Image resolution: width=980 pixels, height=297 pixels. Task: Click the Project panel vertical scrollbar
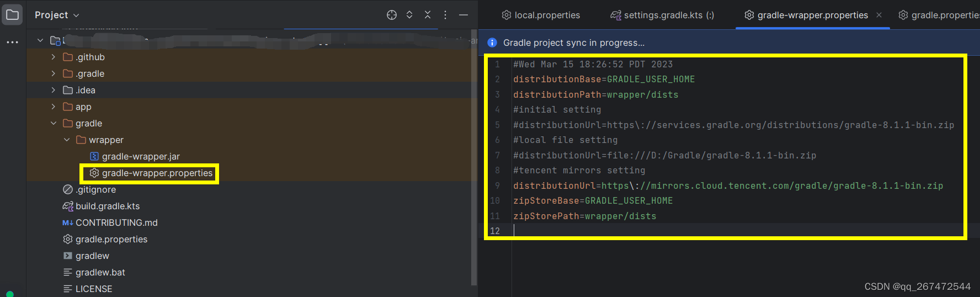pos(473,166)
